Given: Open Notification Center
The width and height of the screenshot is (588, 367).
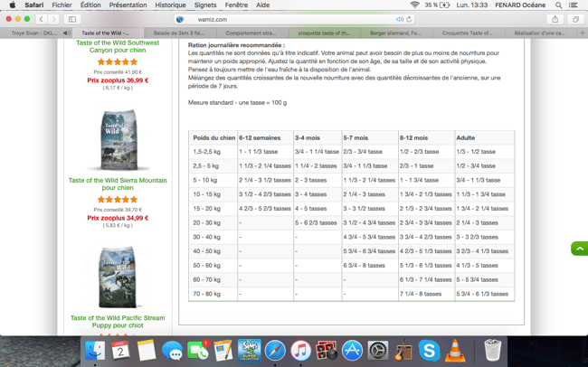Looking at the screenshot, I should 573,5.
